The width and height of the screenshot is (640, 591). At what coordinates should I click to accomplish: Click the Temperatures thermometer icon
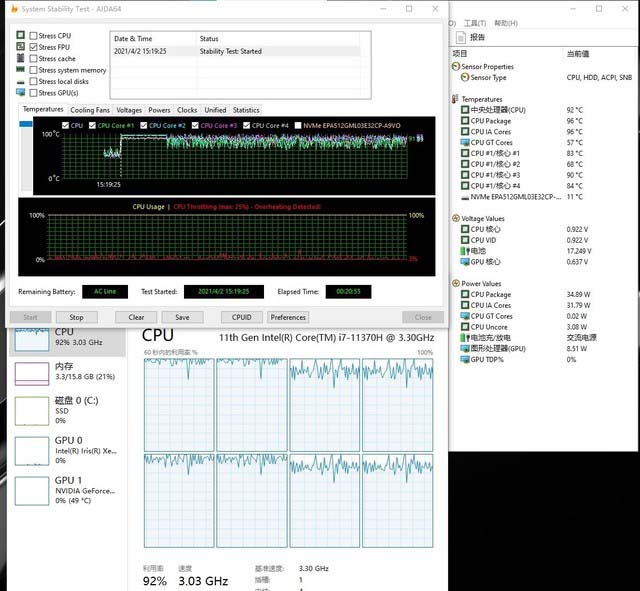455,99
